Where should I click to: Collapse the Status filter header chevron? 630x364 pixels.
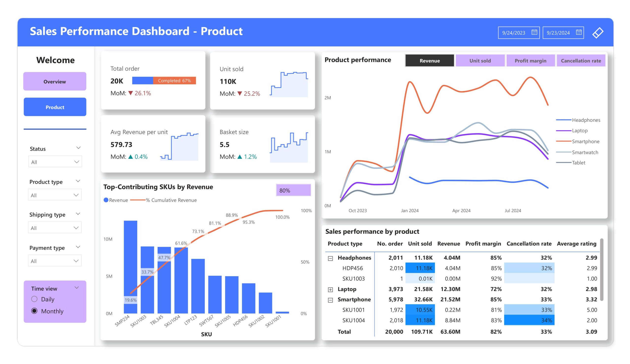[78, 148]
